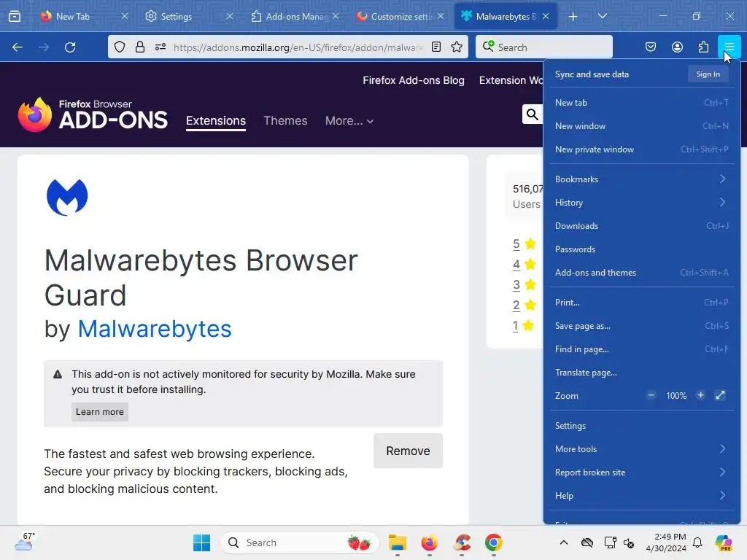
Task: Open Windows Start menu
Action: pos(201,542)
